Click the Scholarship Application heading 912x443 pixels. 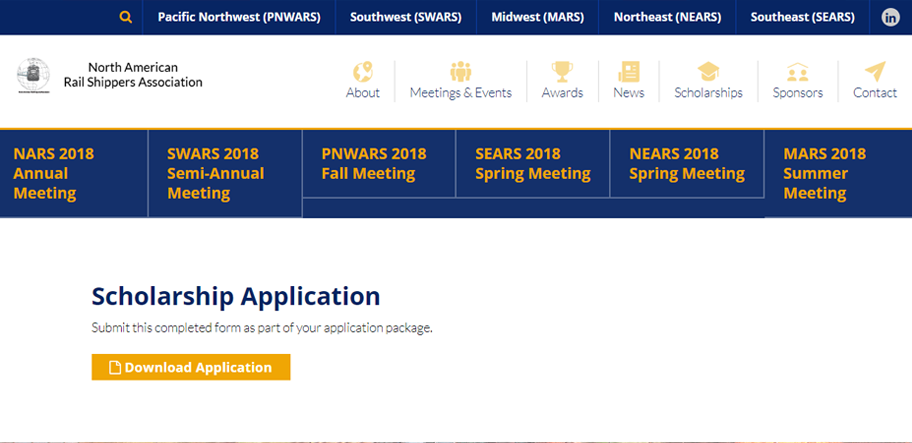tap(236, 296)
